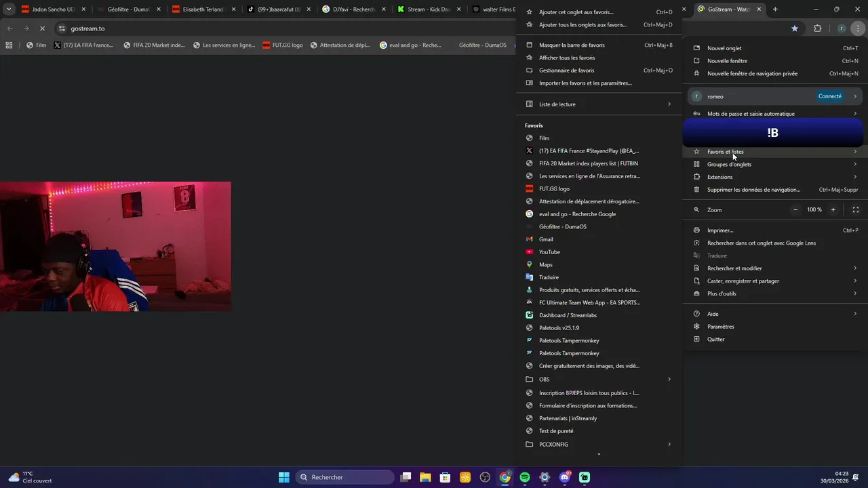The height and width of the screenshot is (488, 868).
Task: Select Importer les favoris et les paramètres
Action: (x=599, y=83)
